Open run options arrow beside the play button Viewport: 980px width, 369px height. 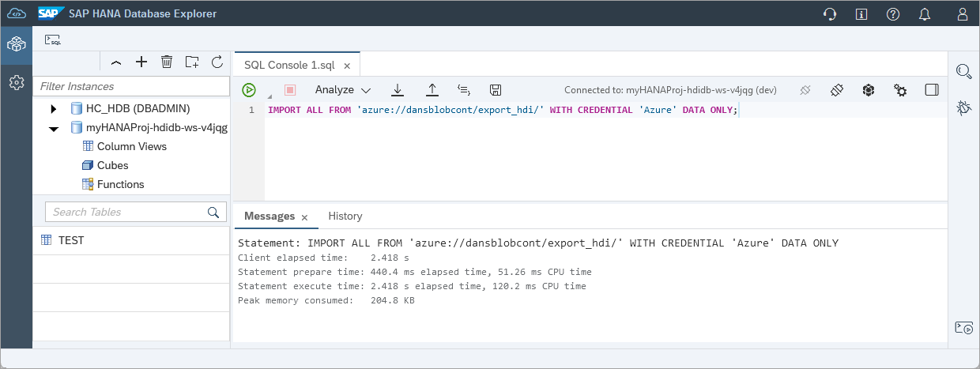269,96
